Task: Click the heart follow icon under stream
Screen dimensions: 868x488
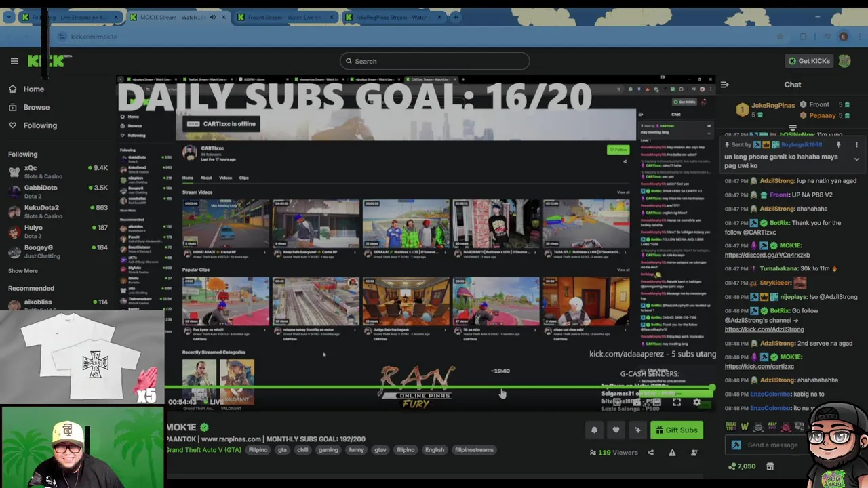Action: point(616,430)
